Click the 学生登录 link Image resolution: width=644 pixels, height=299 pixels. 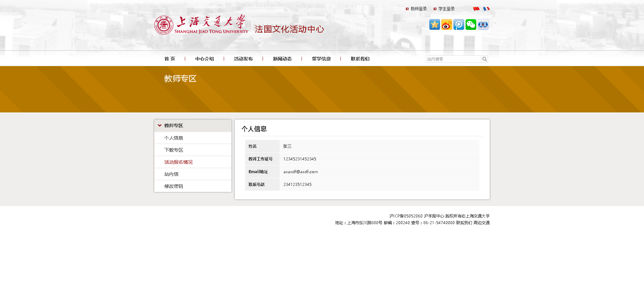(446, 9)
